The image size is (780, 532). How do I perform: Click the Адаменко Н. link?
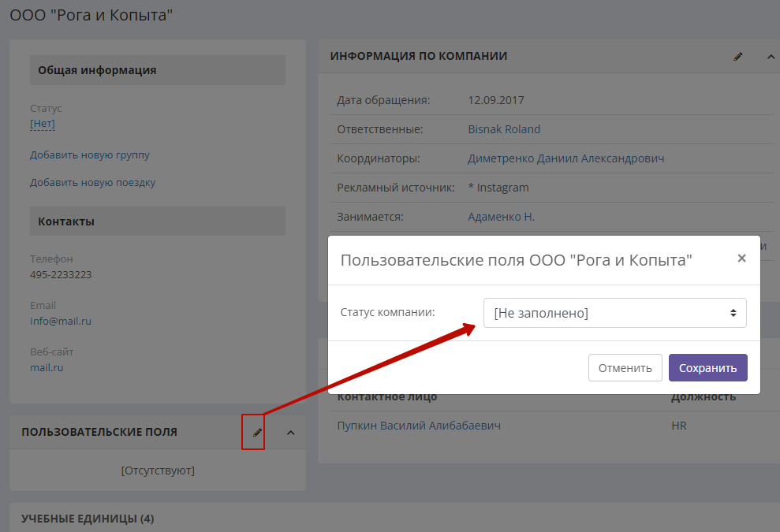502,217
